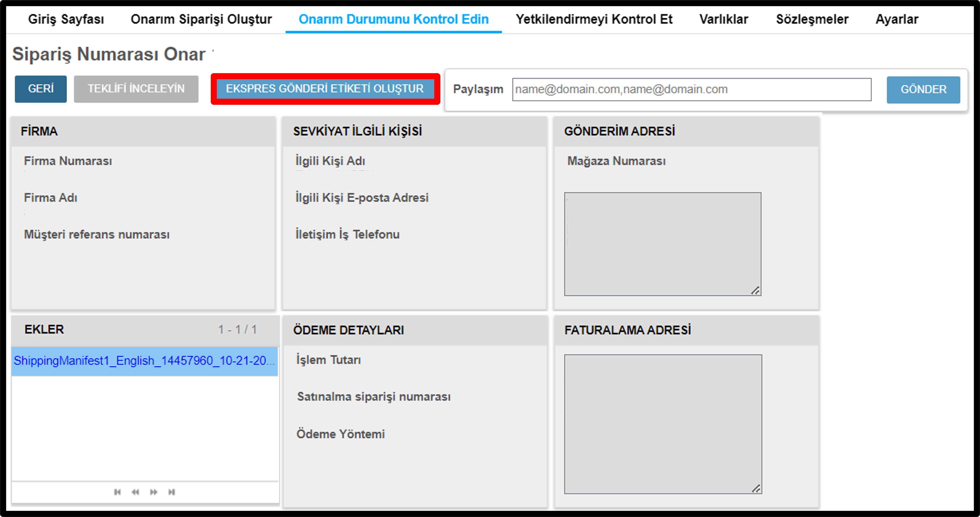This screenshot has height=517, width=980.
Task: Click the GERİ button
Action: [x=41, y=89]
